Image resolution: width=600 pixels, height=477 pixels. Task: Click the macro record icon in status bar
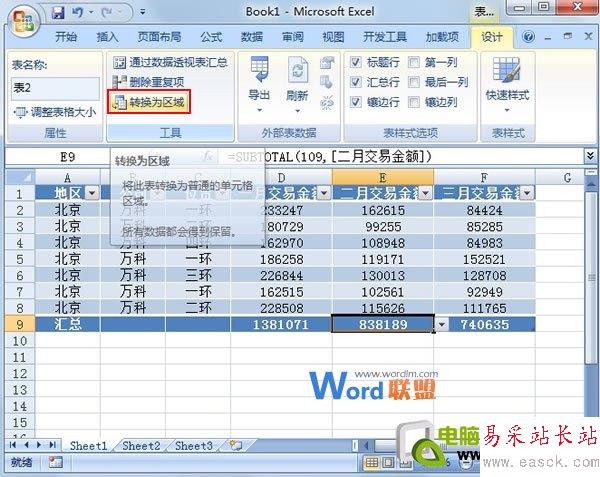(55, 462)
